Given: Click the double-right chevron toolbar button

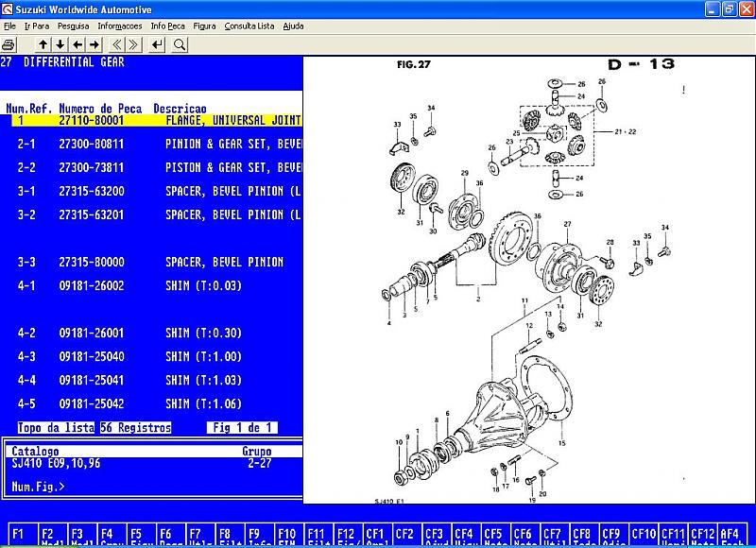Looking at the screenshot, I should tap(133, 44).
